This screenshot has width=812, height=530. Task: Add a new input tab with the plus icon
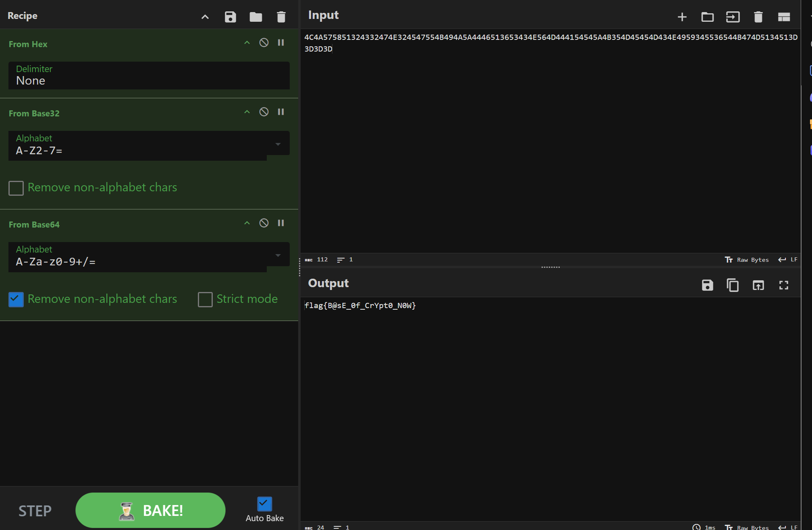coord(682,17)
